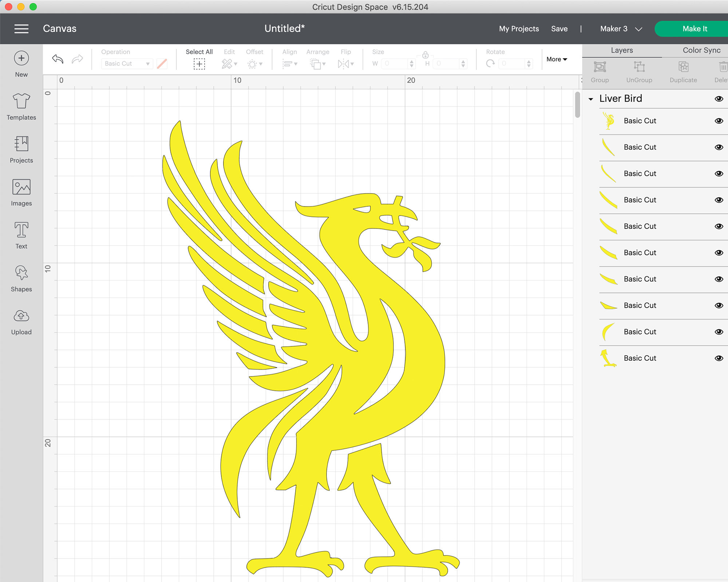Select the Text tool

[x=21, y=235]
